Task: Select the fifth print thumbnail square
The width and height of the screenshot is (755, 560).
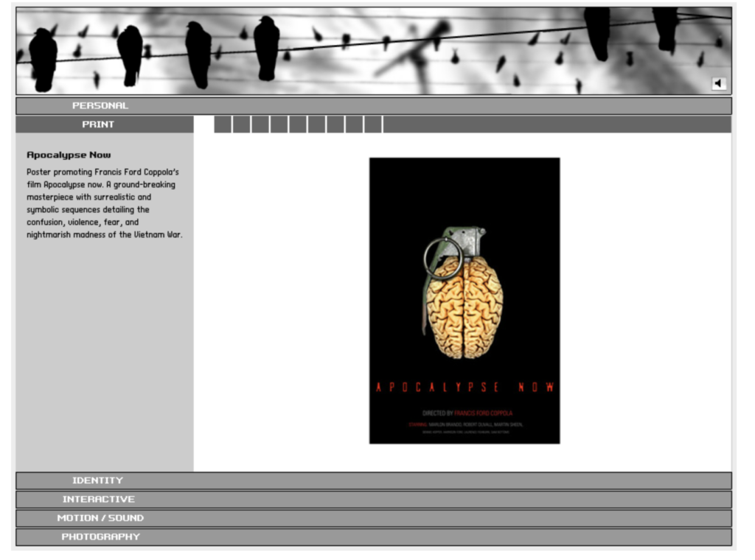Action: point(298,125)
